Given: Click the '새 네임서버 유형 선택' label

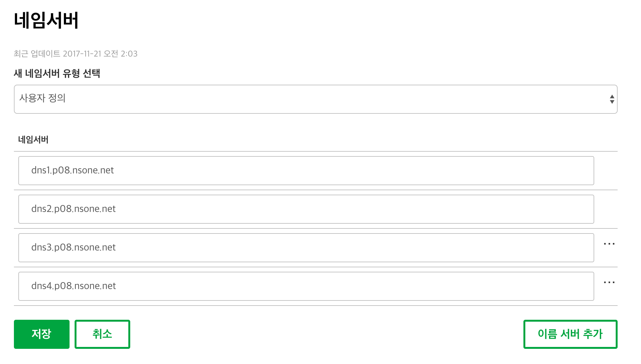Looking at the screenshot, I should coord(57,74).
